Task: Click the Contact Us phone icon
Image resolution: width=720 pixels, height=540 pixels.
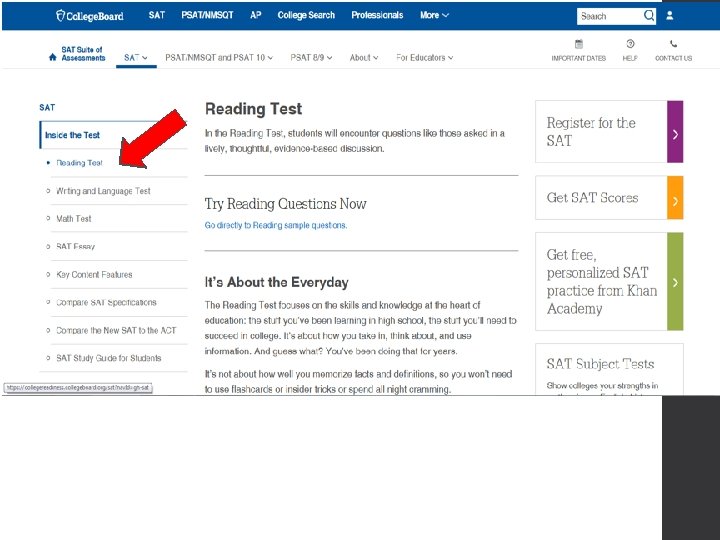Action: pos(673,44)
